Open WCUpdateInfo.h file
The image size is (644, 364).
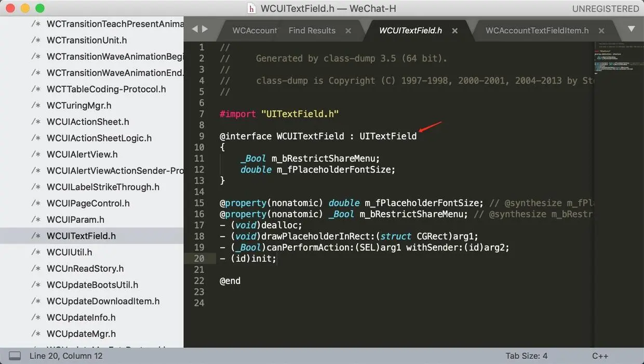(81, 317)
